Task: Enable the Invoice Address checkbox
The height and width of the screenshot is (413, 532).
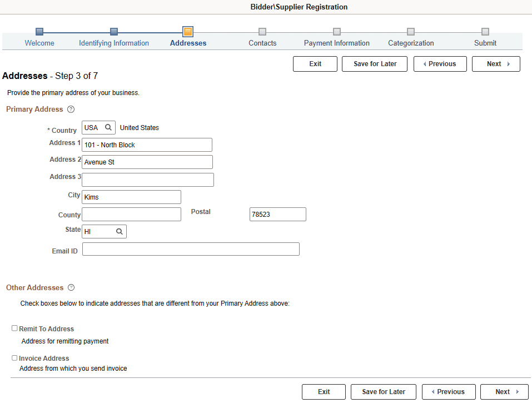Action: 14,357
